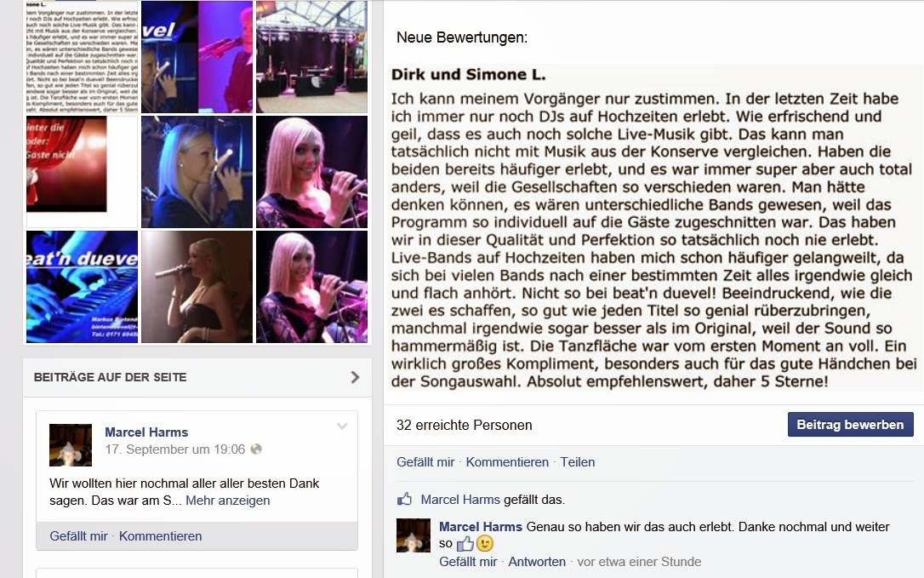
Task: Expand 'Beiträge auf der Seite' via the arrow
Action: click(x=355, y=377)
